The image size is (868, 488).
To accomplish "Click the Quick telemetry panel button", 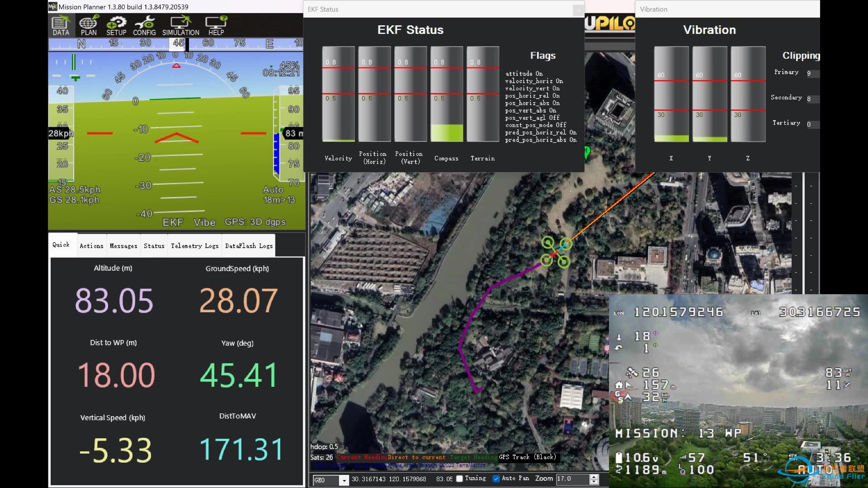I will coord(60,244).
